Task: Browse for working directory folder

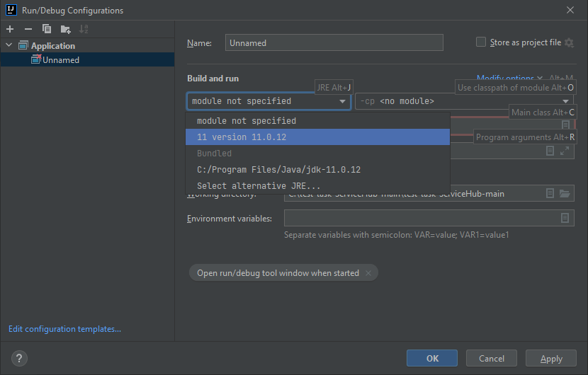Action: tap(565, 193)
